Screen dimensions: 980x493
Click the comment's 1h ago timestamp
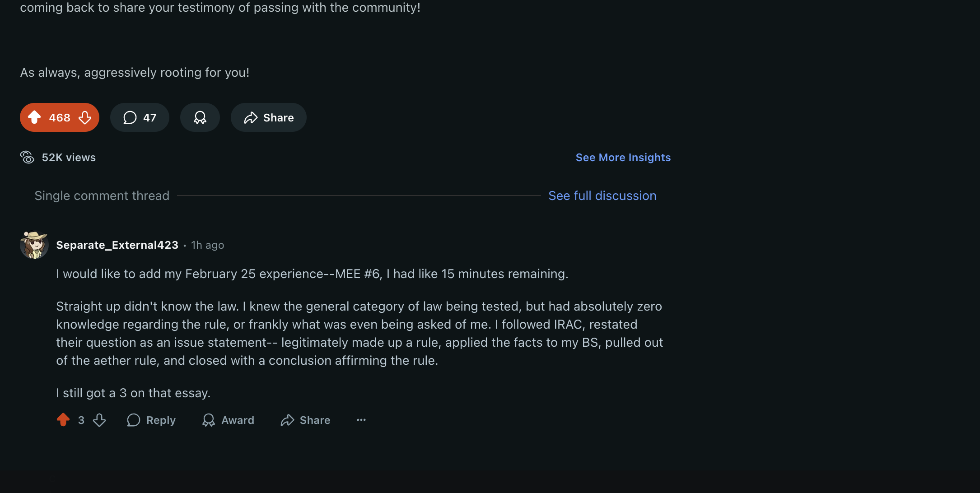[x=207, y=245]
